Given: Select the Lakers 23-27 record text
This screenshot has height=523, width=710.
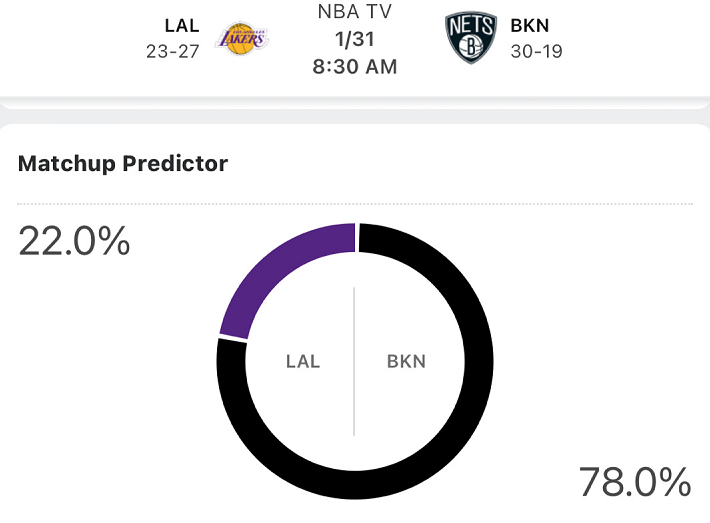Looking at the screenshot, I should [173, 52].
